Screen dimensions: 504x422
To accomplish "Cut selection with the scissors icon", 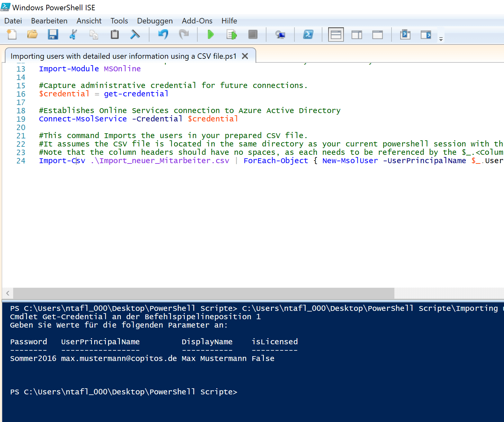I will [73, 34].
